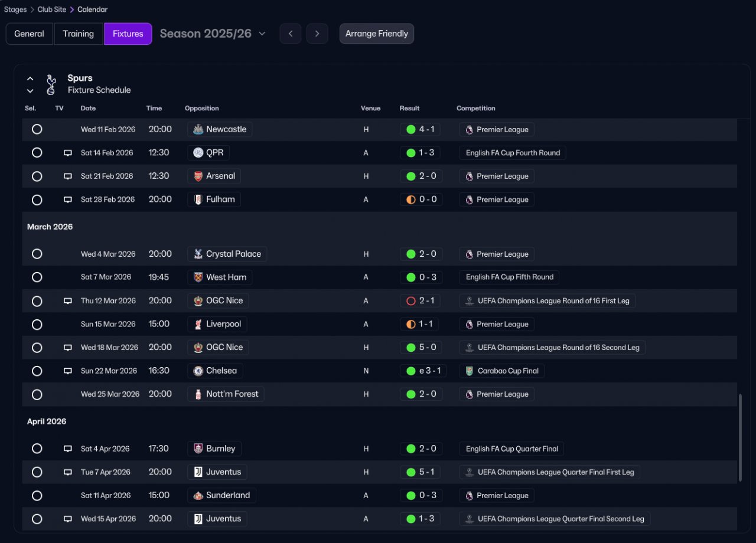Open the Club Site breadcrumb link
This screenshot has height=543, width=756.
[51, 9]
